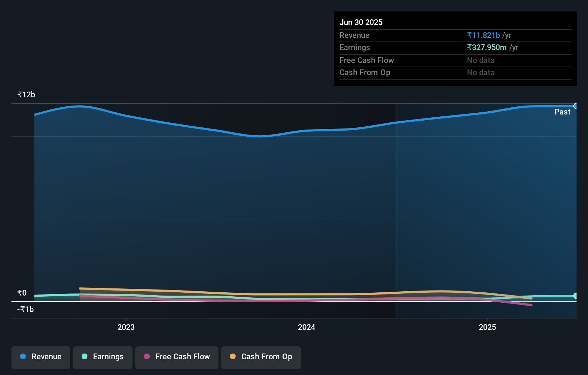Screen dimensions: 588x375
Task: Click the pink Free Cash Flow dot
Action: [x=147, y=356]
